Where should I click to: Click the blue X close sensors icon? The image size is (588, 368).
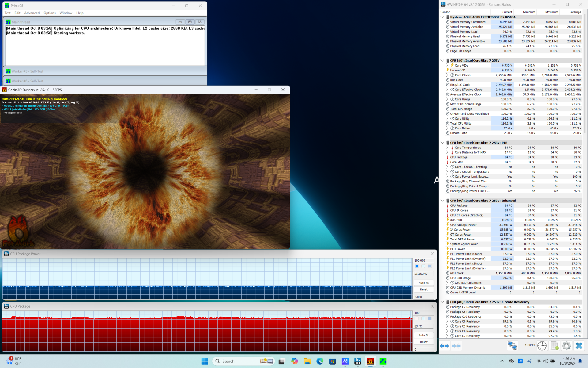coord(579,346)
